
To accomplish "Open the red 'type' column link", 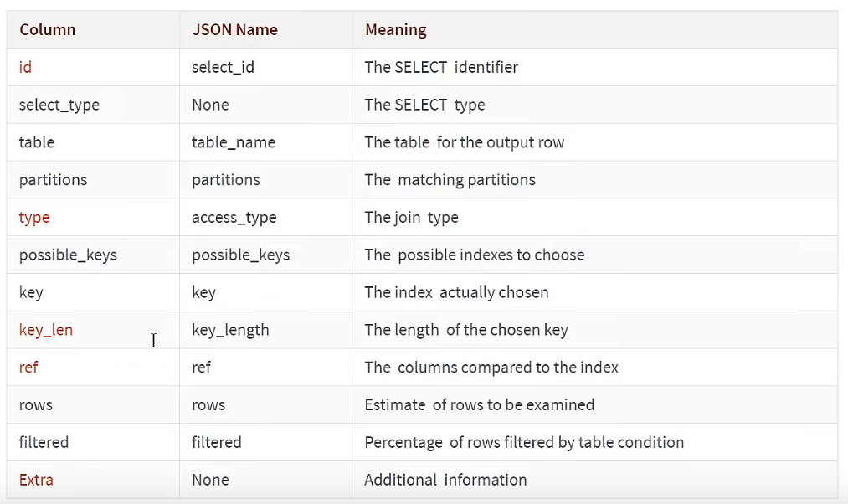I will tap(34, 218).
